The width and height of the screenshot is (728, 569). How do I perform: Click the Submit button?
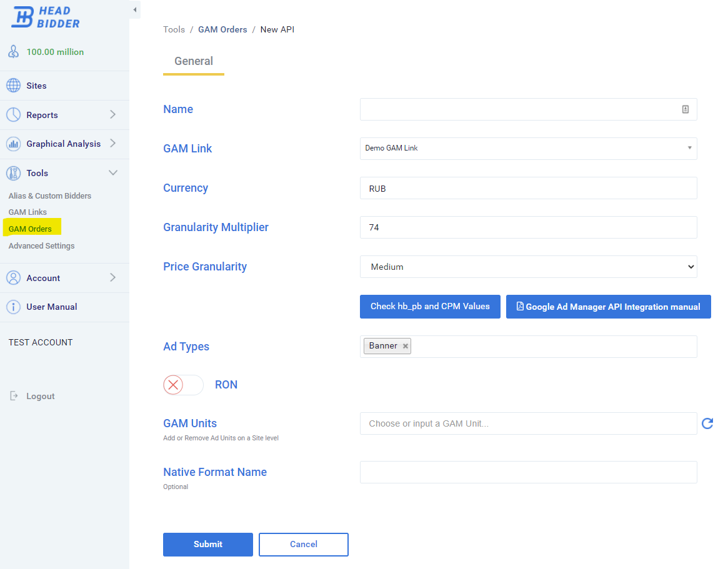pos(207,544)
